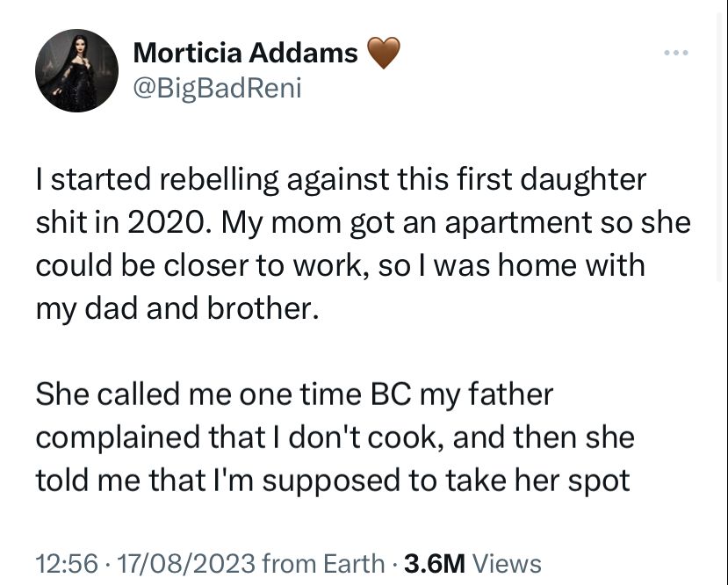Click the line starting "I started rebelling"

click(x=341, y=180)
